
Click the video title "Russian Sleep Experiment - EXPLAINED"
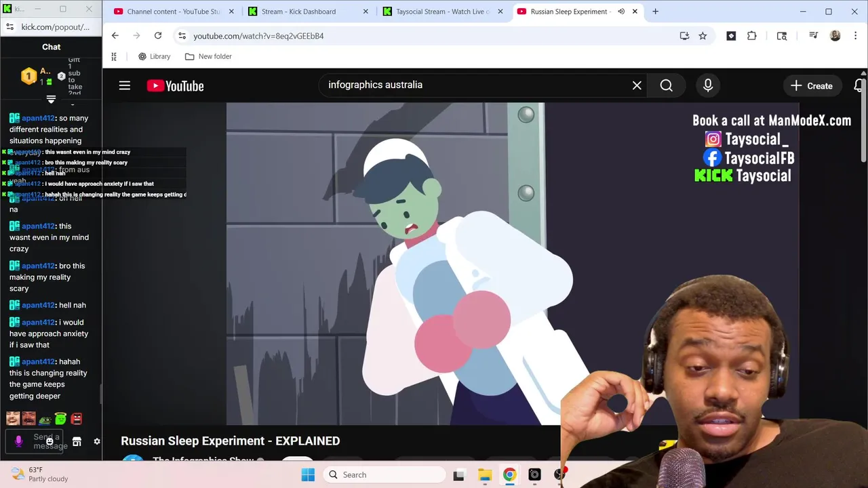click(x=231, y=441)
